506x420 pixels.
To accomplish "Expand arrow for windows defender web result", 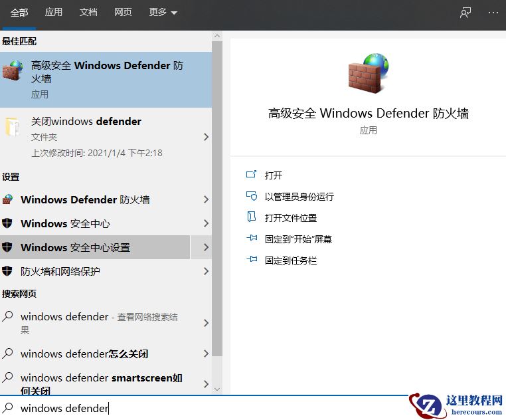I will [206, 323].
